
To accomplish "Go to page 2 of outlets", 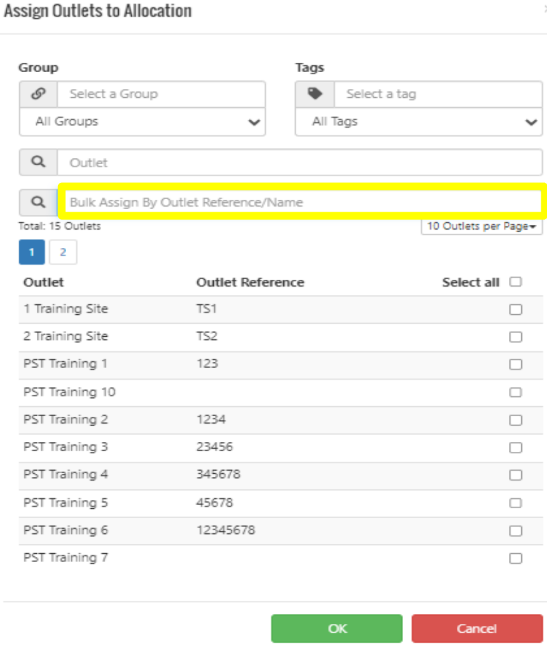I will [x=63, y=252].
